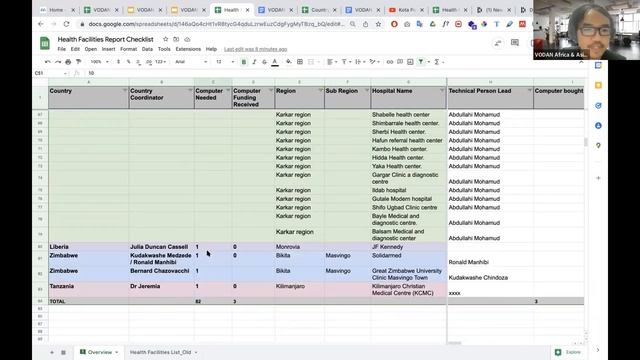Select the Kilimanjaro region cell
This screenshot has height=360, width=640.
pyautogui.click(x=300, y=290)
